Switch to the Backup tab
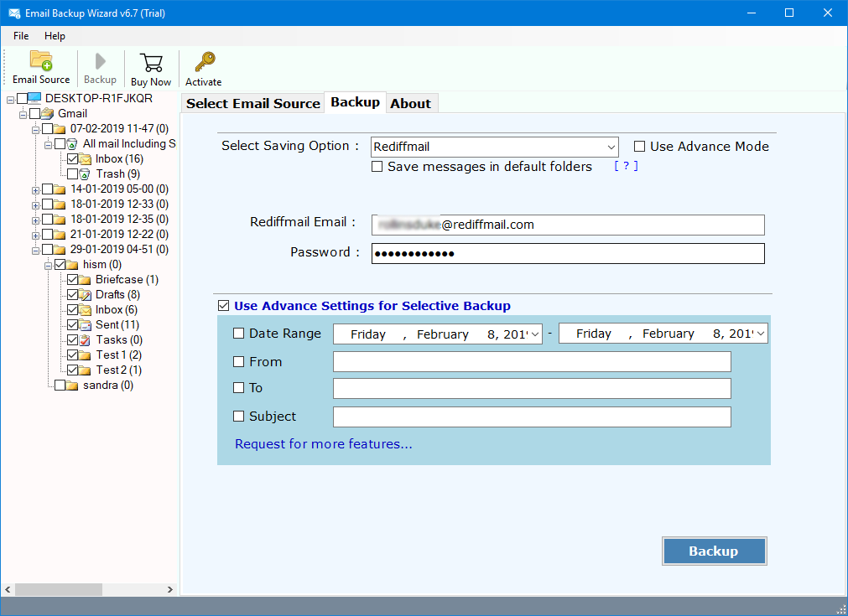This screenshot has width=848, height=616. pos(356,102)
